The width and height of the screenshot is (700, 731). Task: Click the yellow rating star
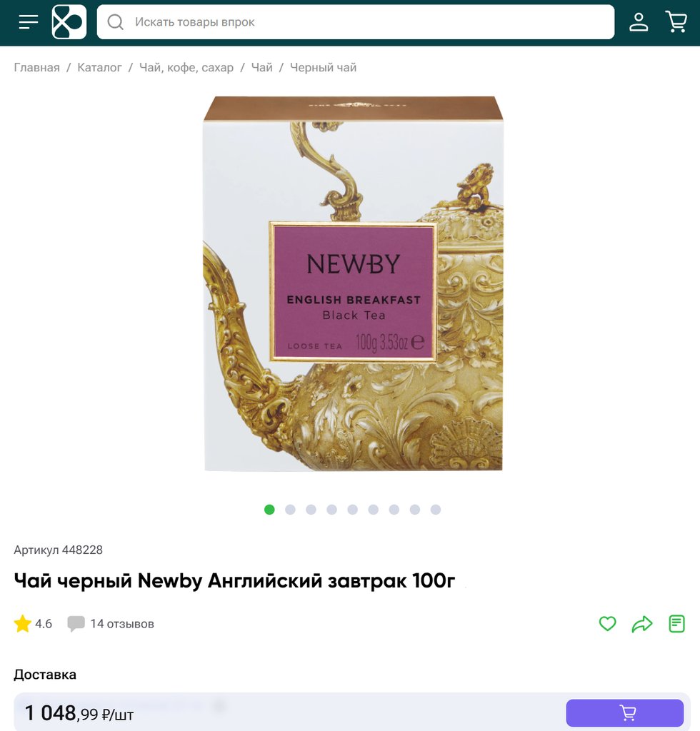pyautogui.click(x=22, y=624)
